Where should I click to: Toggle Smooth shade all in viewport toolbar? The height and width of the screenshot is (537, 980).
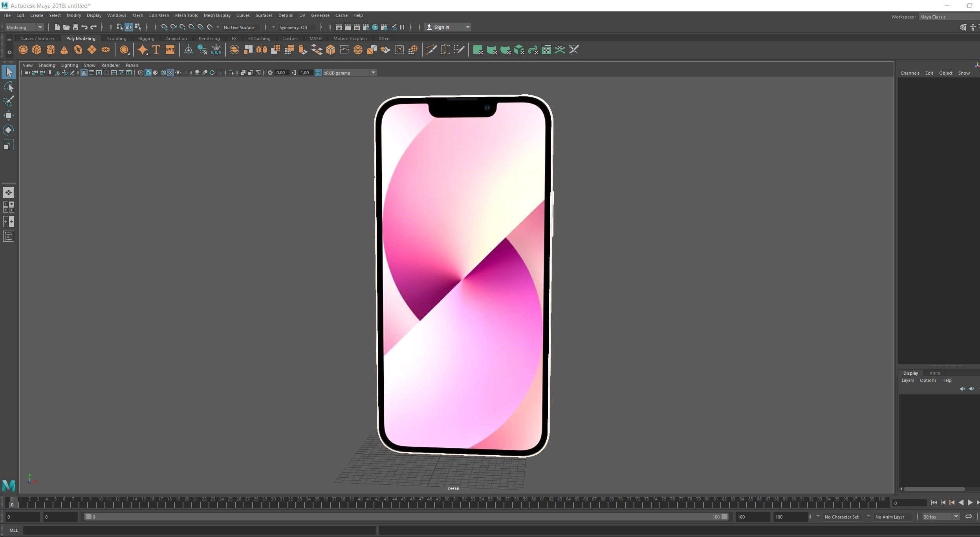pyautogui.click(x=148, y=73)
